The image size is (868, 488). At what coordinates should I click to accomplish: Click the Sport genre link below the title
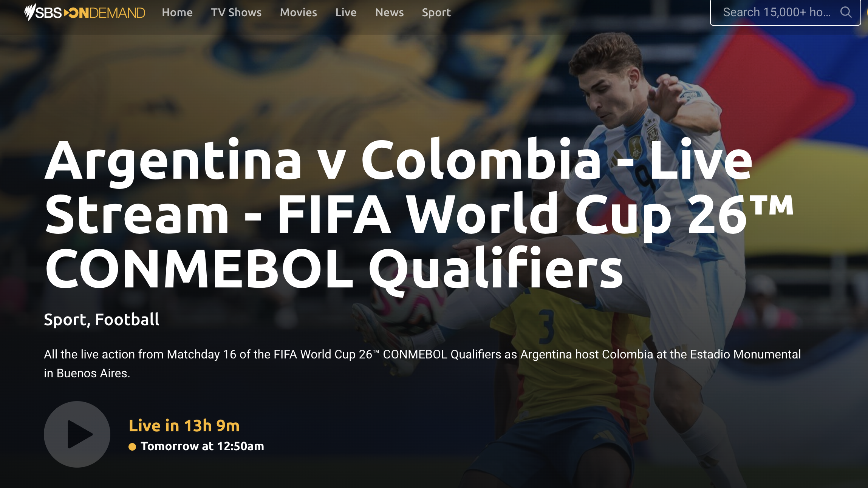point(66,320)
